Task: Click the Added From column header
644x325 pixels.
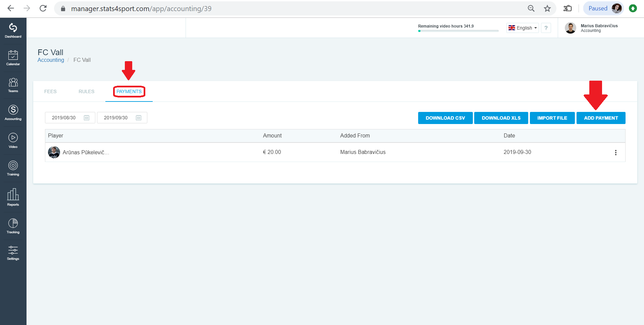Action: (x=355, y=135)
